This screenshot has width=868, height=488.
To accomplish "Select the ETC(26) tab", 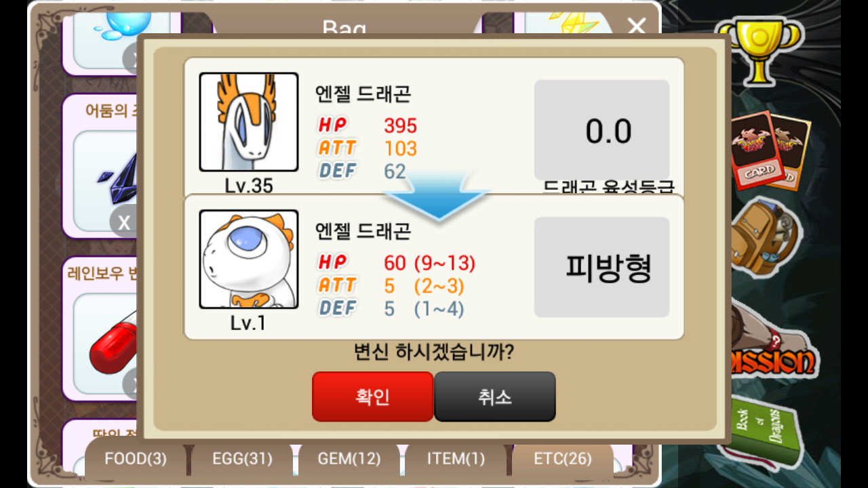I will tap(563, 459).
